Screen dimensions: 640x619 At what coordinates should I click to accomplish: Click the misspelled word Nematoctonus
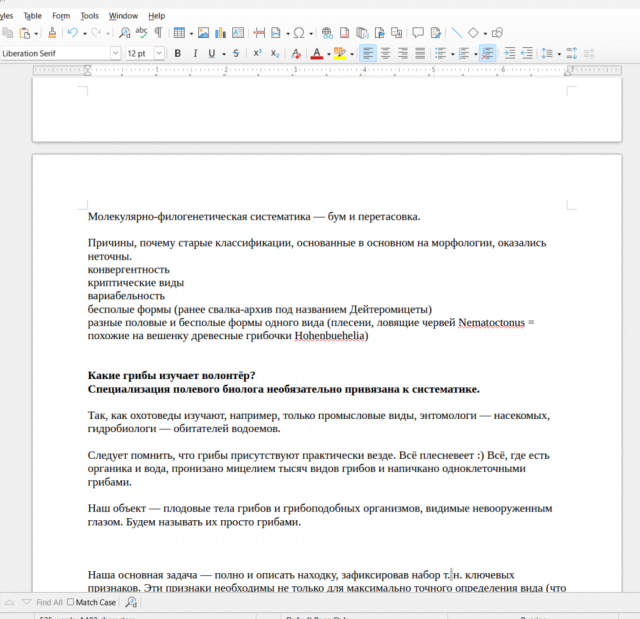pos(491,323)
